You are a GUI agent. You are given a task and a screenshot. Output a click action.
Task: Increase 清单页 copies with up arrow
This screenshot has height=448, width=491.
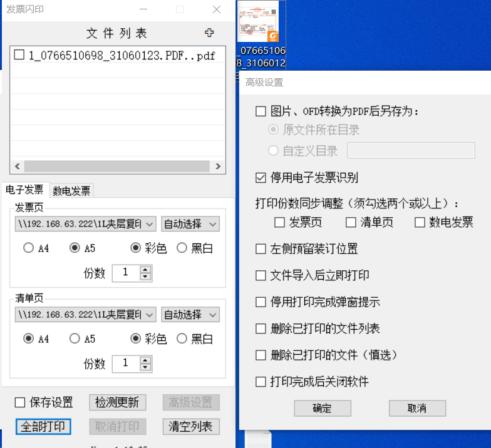point(145,360)
